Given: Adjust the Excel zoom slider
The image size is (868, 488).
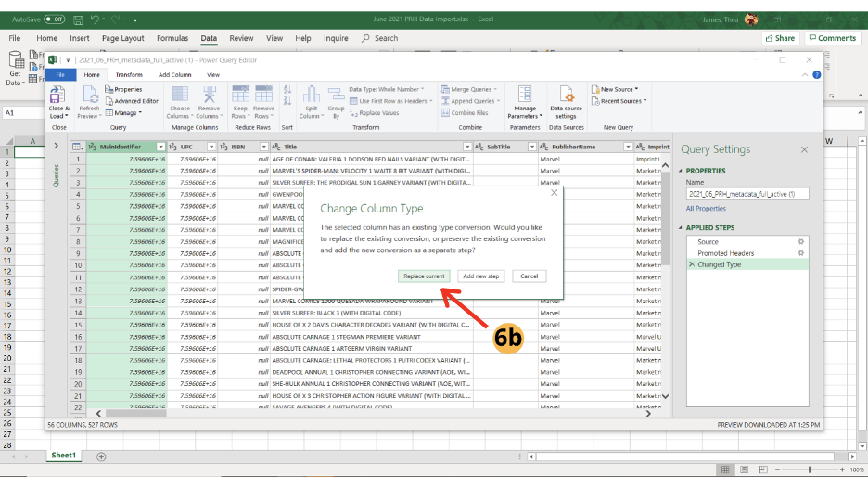Looking at the screenshot, I should click(x=810, y=469).
